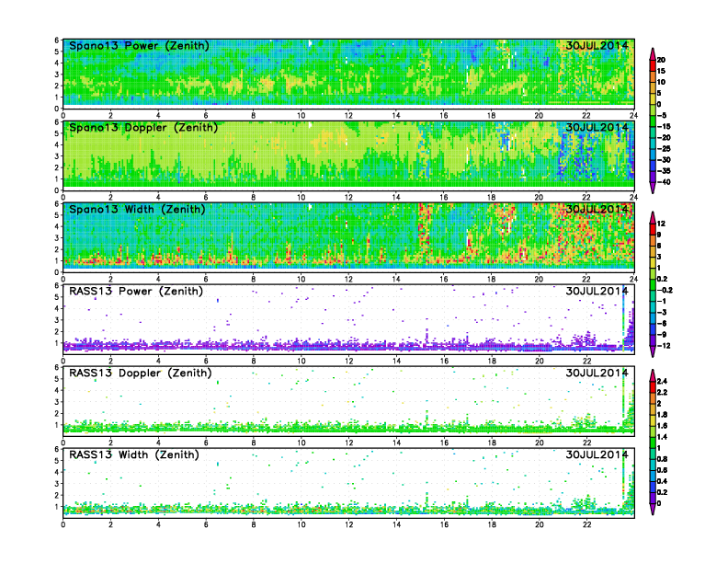Click hour tick "24" below Spano13 Power panel
Viewport: 728px width, 563px height.
pyautogui.click(x=633, y=115)
